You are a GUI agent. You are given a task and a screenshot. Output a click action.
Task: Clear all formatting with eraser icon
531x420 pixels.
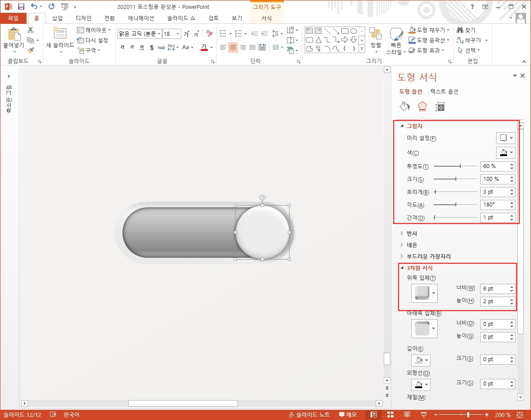coord(210,34)
